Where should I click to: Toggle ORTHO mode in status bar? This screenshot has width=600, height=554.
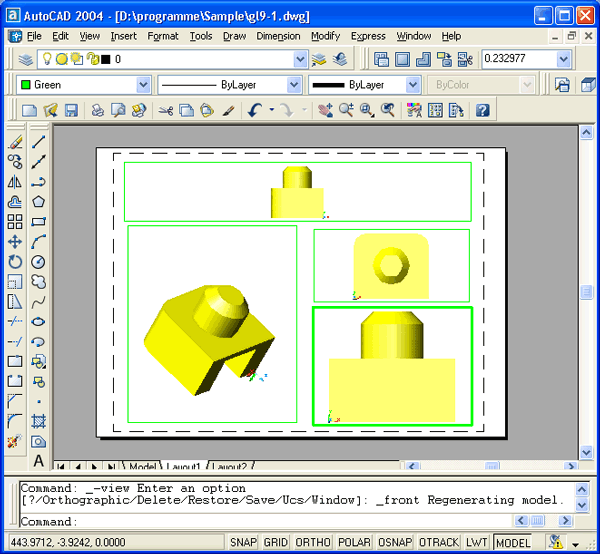[315, 543]
